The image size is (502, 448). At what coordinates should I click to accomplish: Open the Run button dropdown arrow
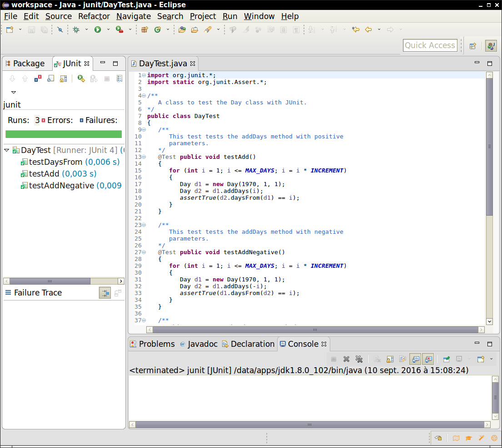[108, 30]
